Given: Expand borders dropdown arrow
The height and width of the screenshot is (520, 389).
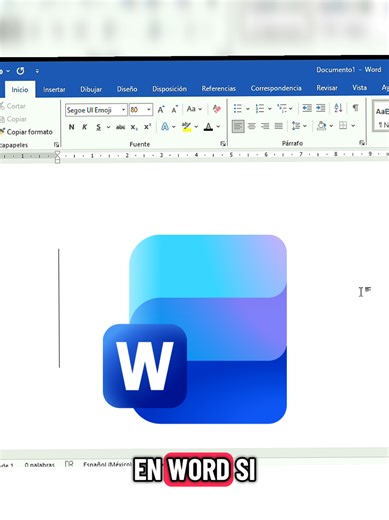Looking at the screenshot, I should pos(353,126).
